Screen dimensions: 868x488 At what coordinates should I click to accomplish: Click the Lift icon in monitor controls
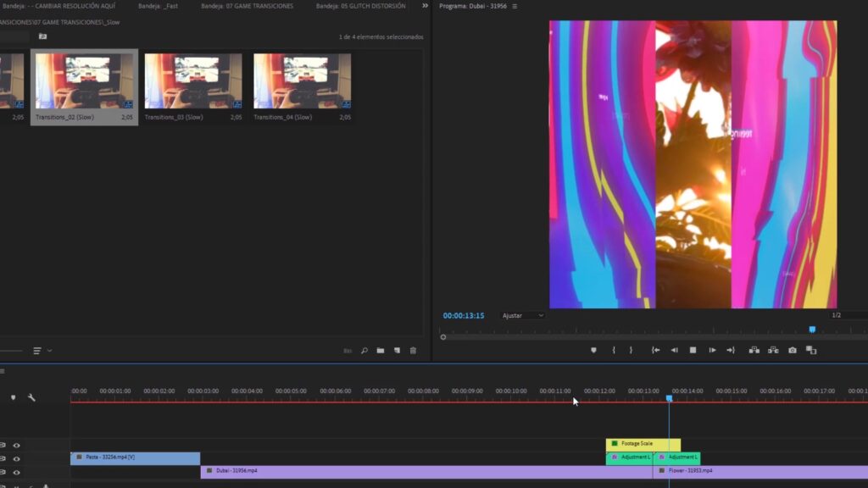coord(754,350)
